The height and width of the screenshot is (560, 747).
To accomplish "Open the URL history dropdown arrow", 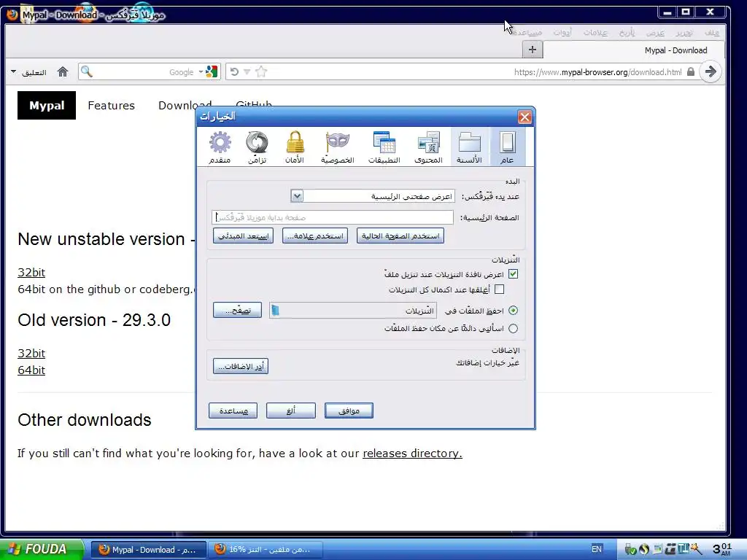I will click(x=247, y=72).
